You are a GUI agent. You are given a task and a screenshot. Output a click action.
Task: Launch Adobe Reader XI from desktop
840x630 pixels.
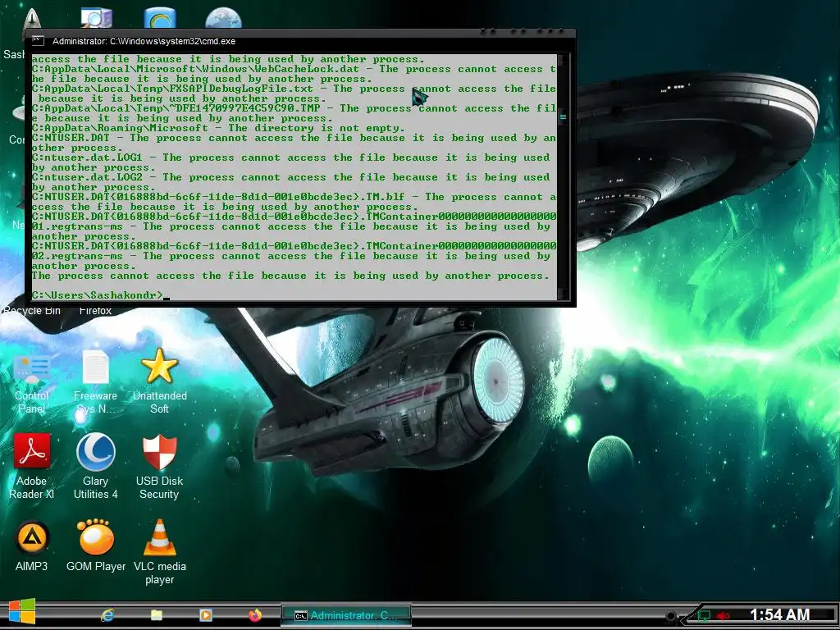coord(32,466)
